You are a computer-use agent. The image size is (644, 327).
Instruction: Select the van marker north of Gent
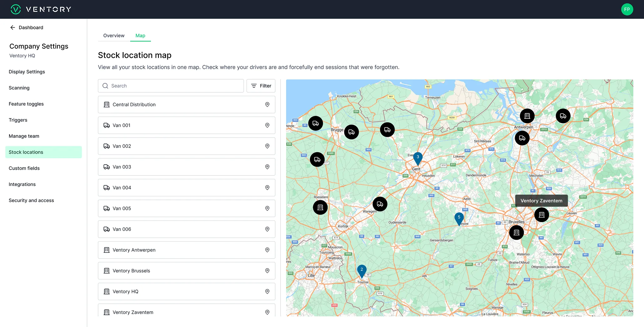(387, 130)
